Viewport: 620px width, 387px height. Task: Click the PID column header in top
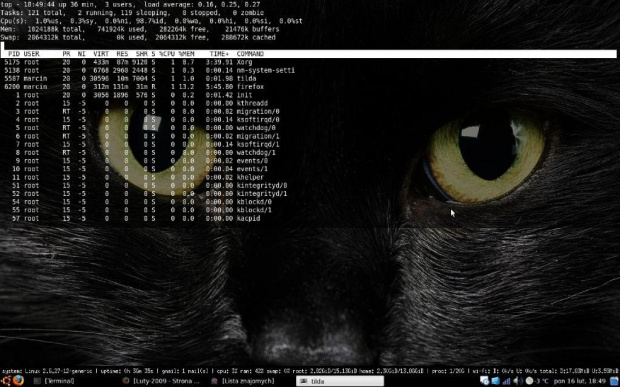pyautogui.click(x=14, y=54)
